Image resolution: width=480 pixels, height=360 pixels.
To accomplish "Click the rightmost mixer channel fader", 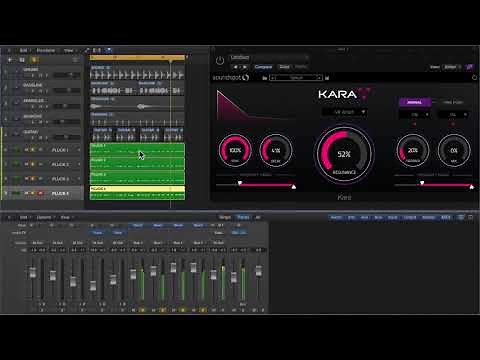I will 258,270.
